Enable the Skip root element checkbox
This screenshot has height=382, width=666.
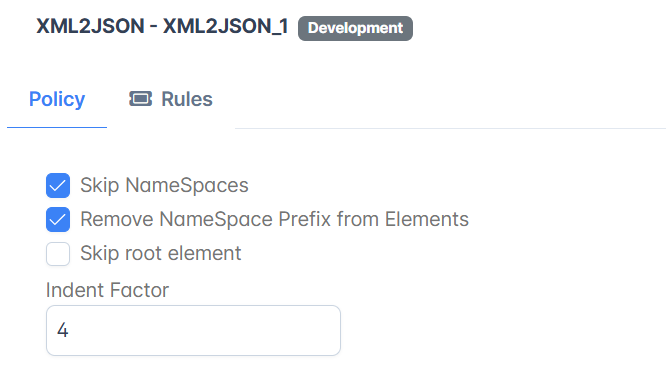(x=58, y=254)
